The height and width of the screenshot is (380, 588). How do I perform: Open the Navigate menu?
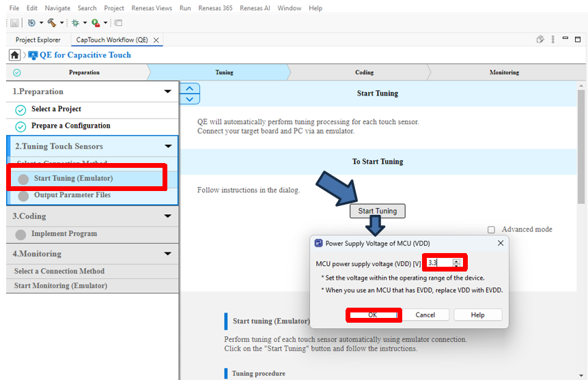coord(57,8)
